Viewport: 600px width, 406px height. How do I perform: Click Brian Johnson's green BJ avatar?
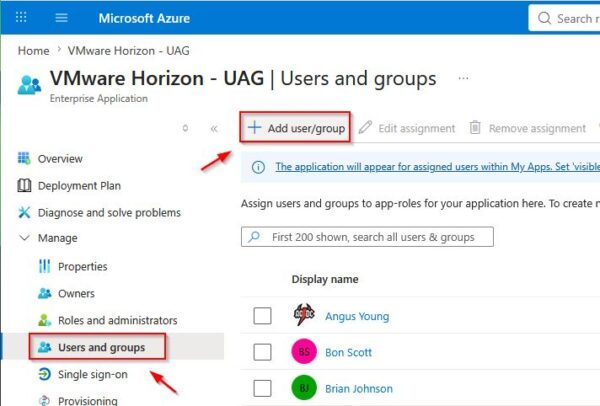pos(304,388)
